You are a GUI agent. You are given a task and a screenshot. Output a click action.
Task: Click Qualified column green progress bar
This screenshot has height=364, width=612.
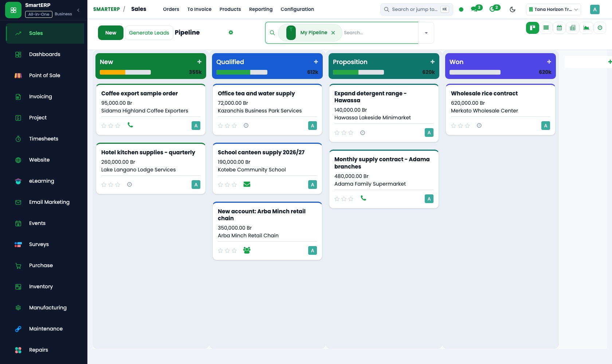233,72
